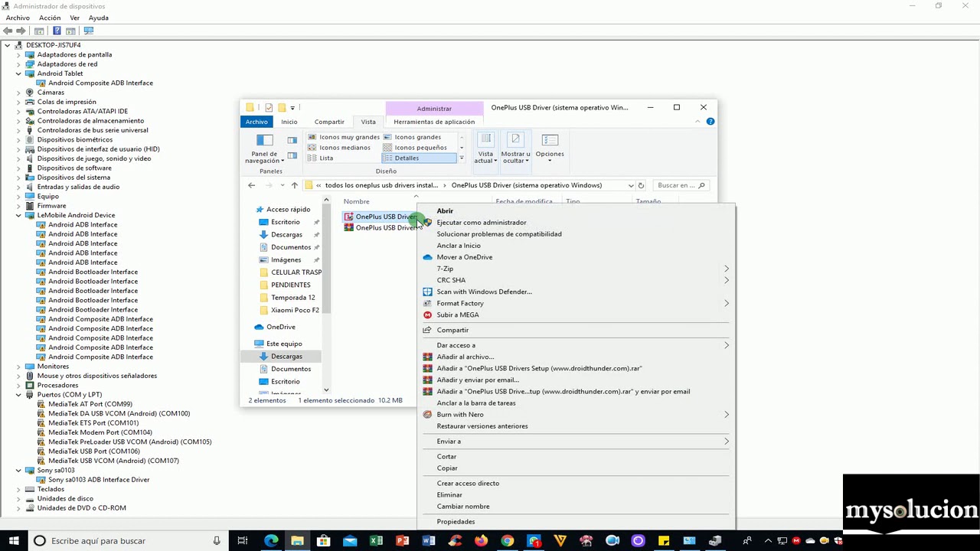Collapse the LeMobile Android Device node
Screen dimensions: 980x551
coord(18,215)
